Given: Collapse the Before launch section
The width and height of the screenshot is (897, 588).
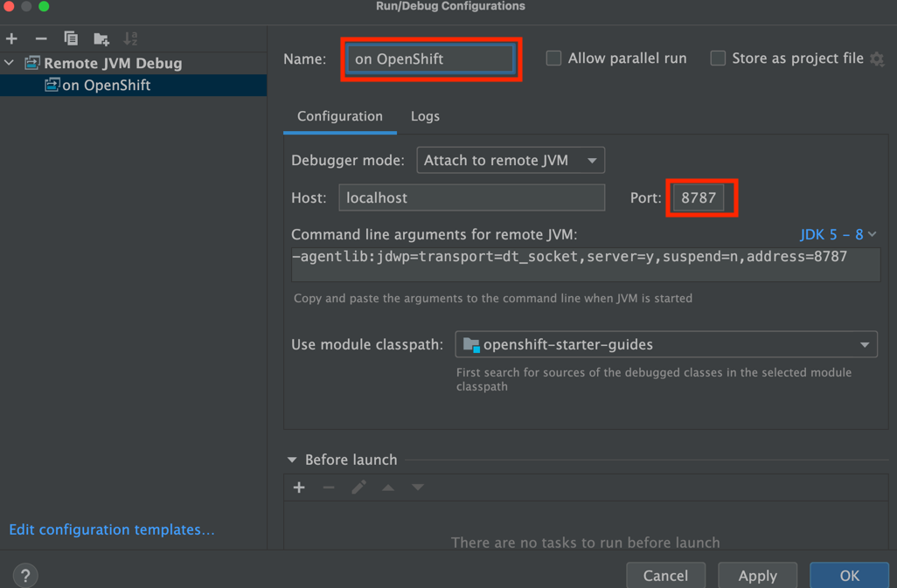Looking at the screenshot, I should pyautogui.click(x=292, y=460).
